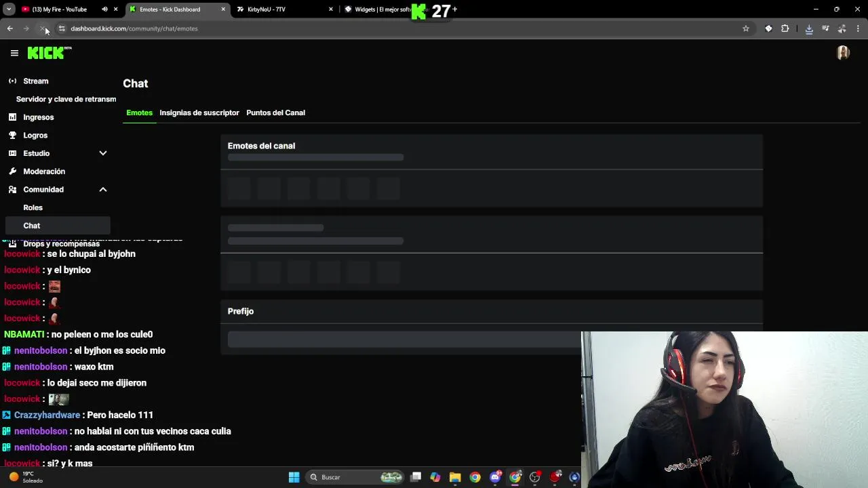Open Task View on the taskbar
Viewport: 868px width, 488px height.
coord(416,477)
